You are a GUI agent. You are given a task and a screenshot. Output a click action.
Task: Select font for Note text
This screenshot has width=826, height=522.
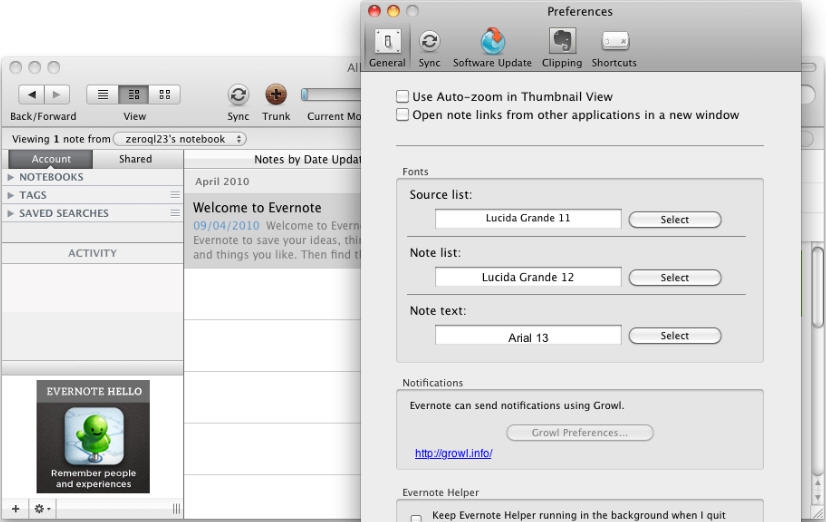click(x=675, y=336)
